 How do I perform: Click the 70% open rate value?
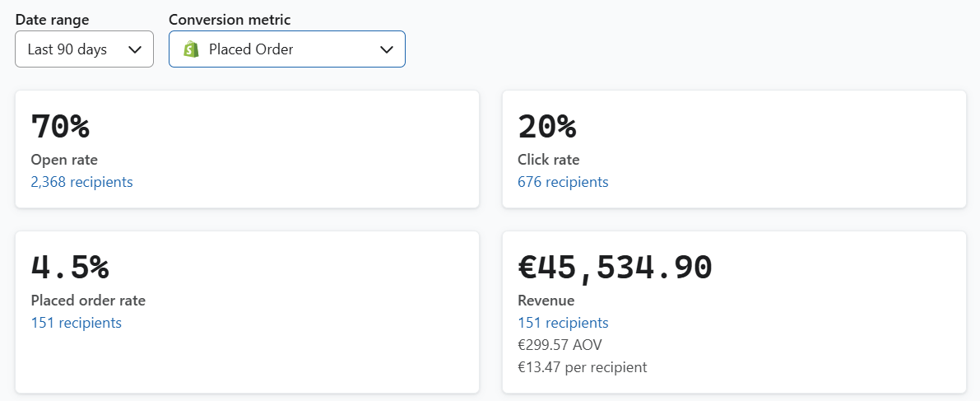(x=59, y=127)
